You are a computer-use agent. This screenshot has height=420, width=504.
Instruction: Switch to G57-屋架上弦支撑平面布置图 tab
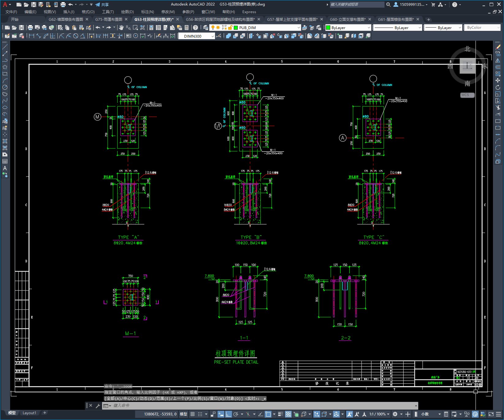[x=293, y=19]
